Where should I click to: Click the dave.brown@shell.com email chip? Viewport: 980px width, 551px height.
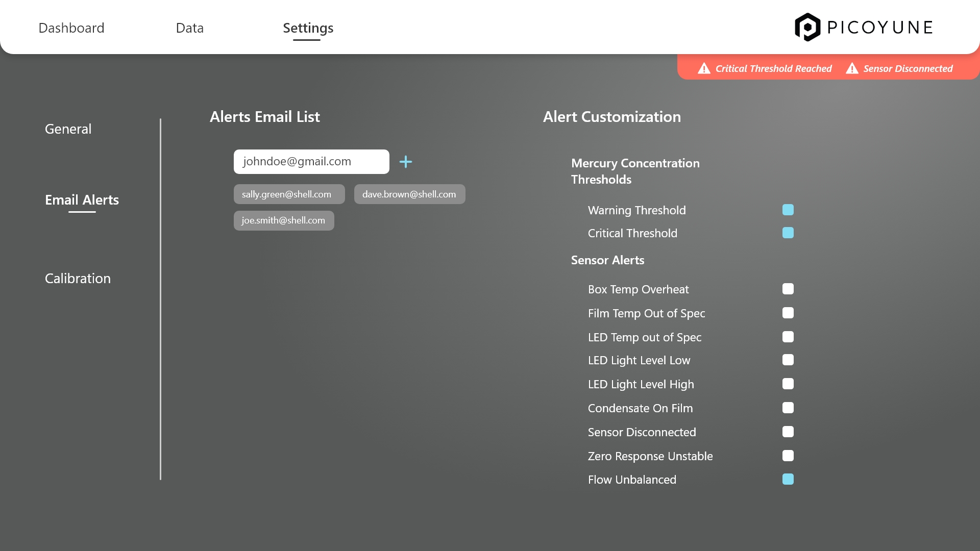tap(409, 194)
